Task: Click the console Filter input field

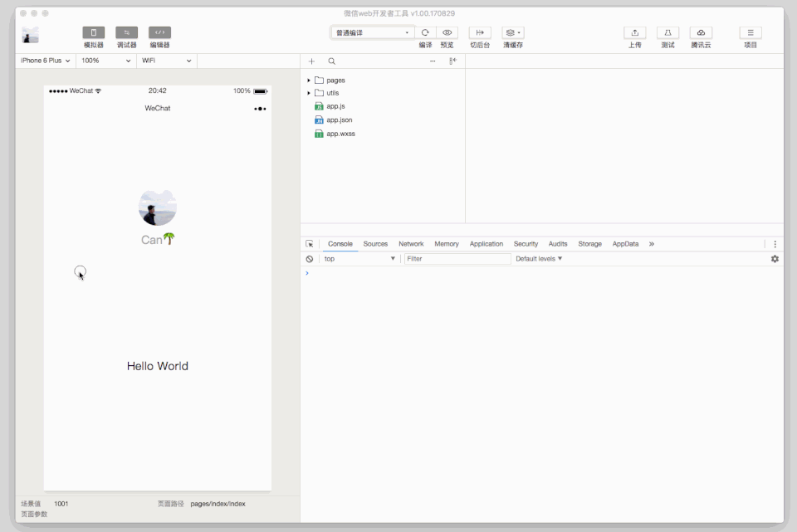Action: pos(457,259)
